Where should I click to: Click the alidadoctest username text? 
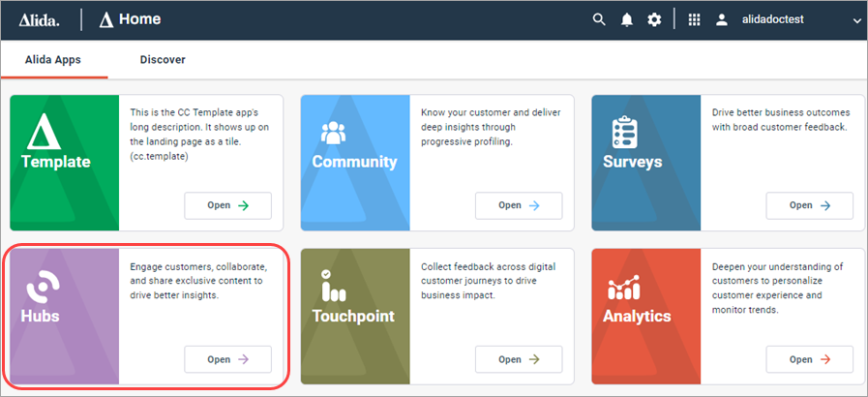773,20
